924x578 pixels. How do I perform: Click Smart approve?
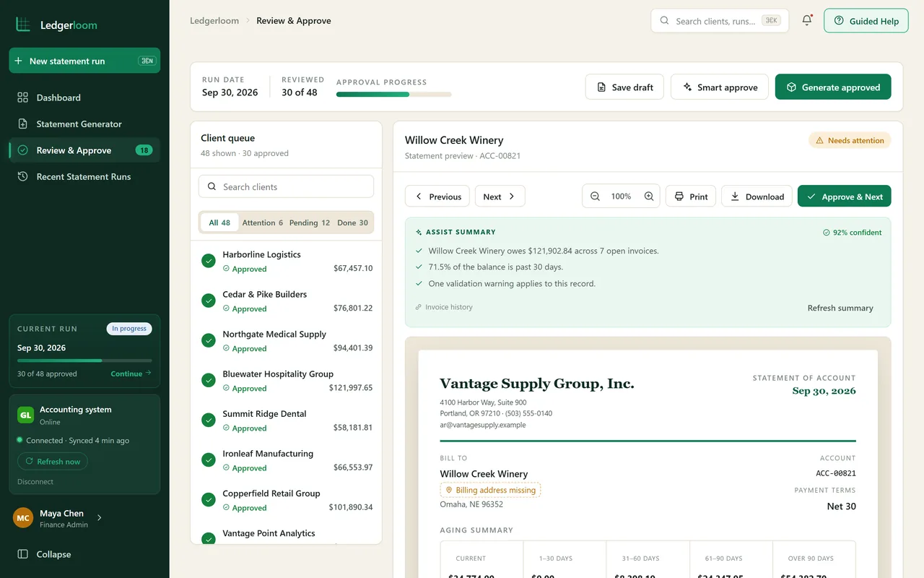720,87
